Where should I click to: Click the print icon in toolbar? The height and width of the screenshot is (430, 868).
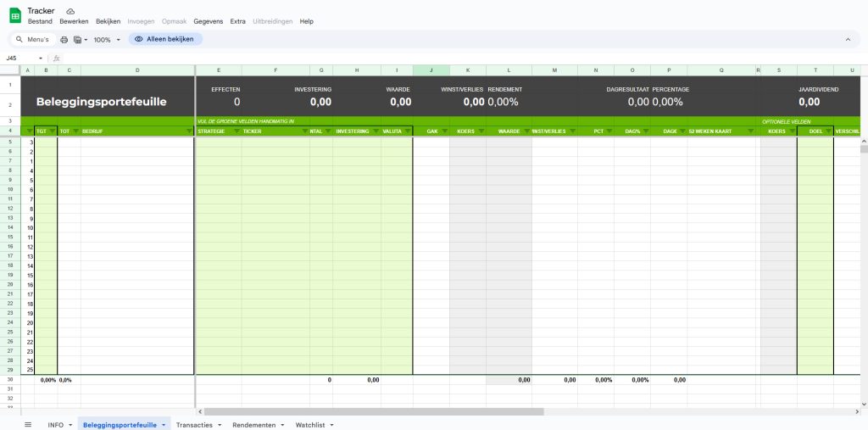click(x=64, y=40)
